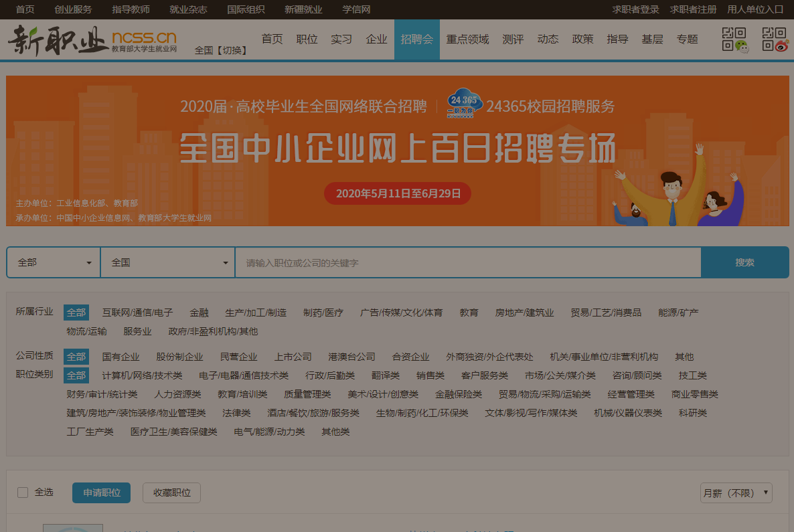Open the 用人单位入口 employer link
The image size is (794, 532).
755,9
